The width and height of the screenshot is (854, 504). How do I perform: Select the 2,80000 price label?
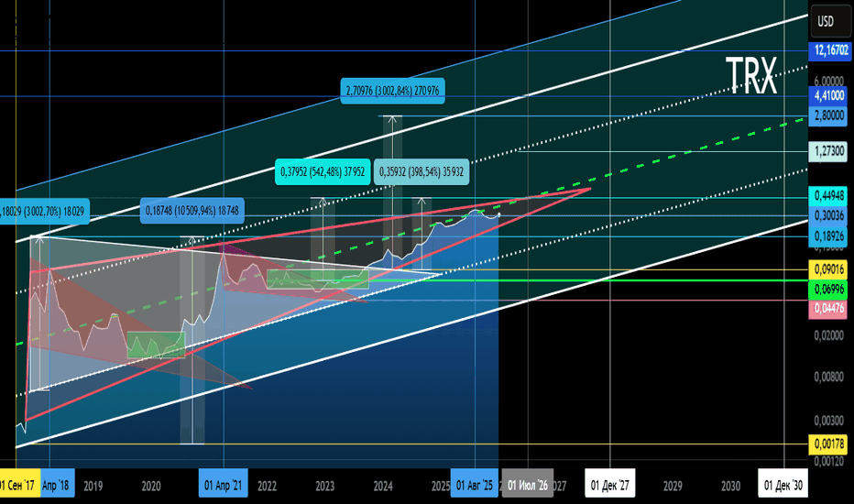pyautogui.click(x=829, y=116)
